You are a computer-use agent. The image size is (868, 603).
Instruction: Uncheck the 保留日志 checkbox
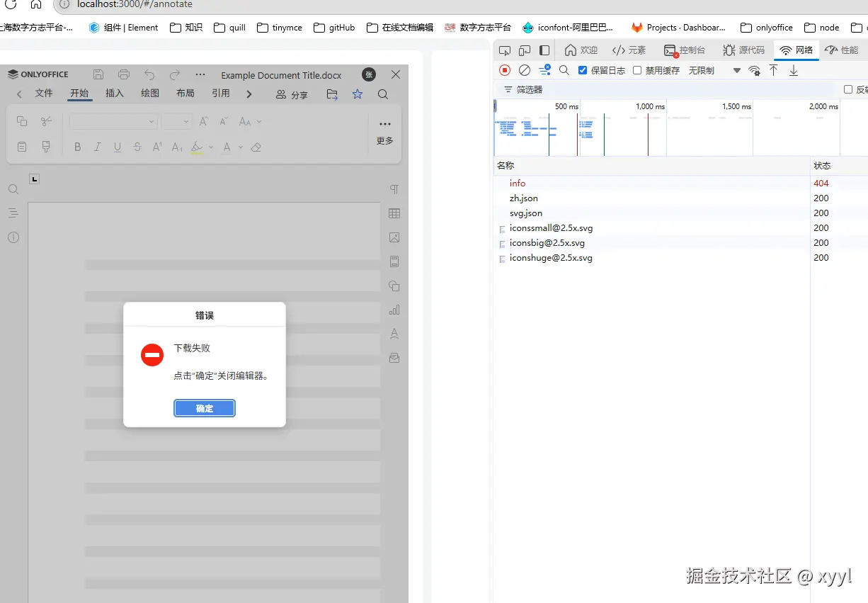(x=583, y=70)
